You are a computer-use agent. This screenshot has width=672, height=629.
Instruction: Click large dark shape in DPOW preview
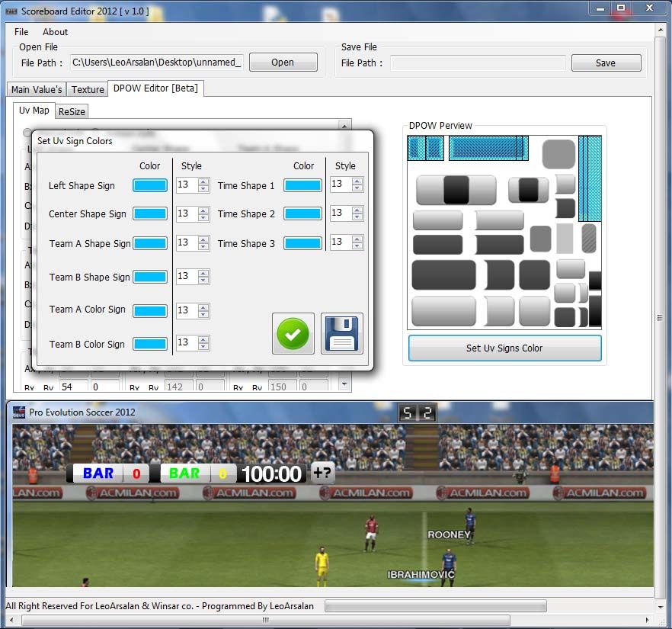point(443,274)
